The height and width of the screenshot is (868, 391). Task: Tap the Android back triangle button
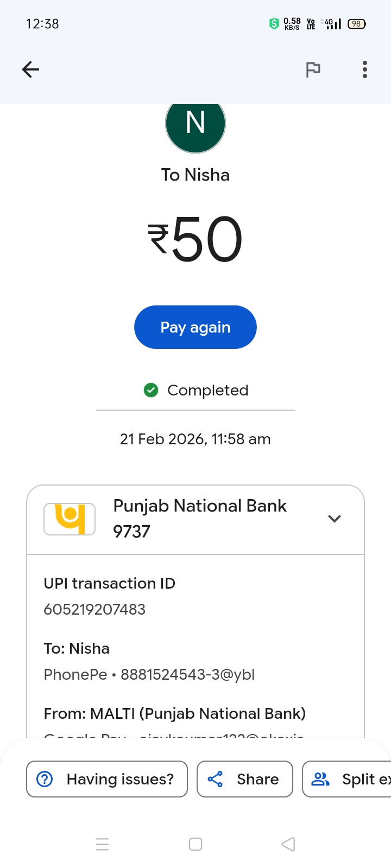click(x=288, y=844)
